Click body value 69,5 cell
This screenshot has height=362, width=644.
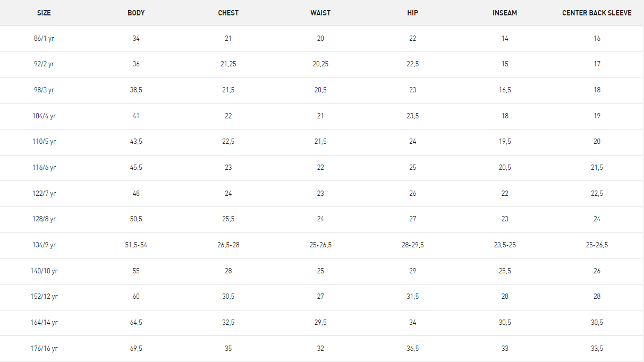(x=136, y=348)
